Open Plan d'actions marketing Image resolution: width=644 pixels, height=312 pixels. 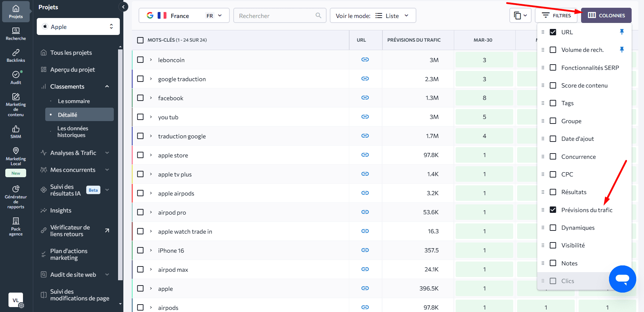pos(69,254)
